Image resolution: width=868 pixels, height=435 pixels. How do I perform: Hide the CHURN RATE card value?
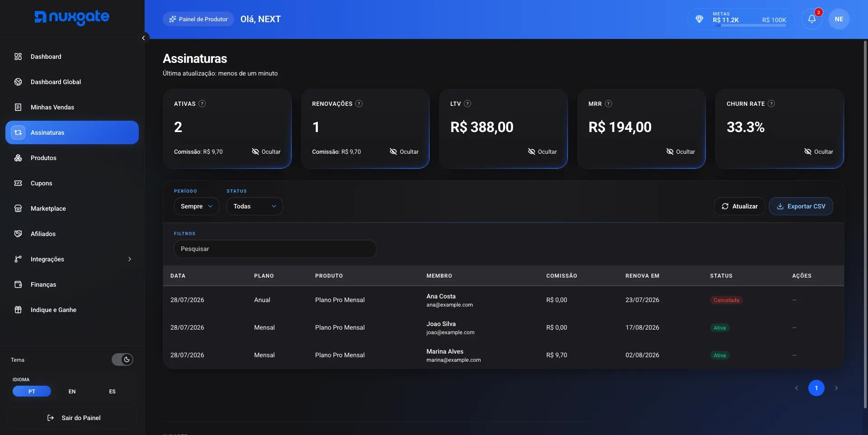click(x=818, y=151)
